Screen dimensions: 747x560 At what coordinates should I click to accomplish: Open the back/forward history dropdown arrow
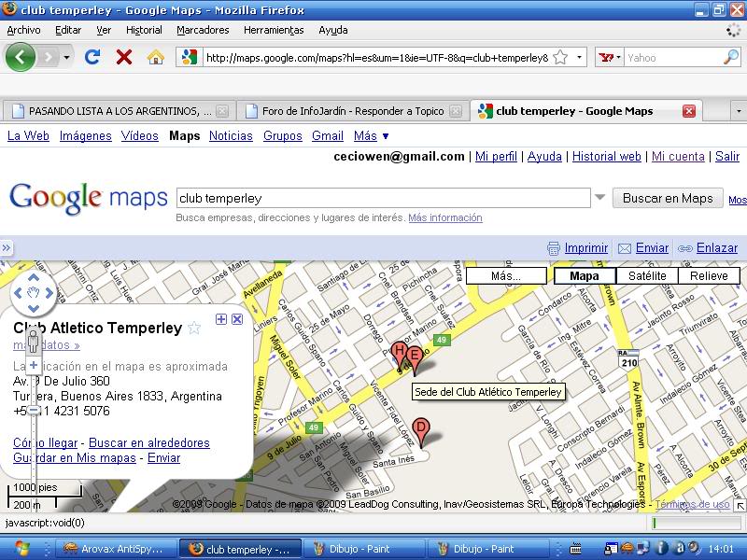(66, 58)
